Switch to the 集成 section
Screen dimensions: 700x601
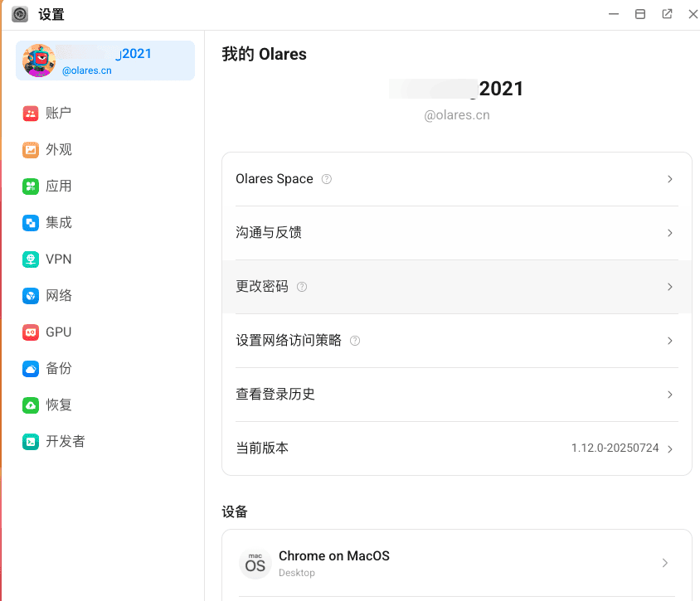coord(105,223)
